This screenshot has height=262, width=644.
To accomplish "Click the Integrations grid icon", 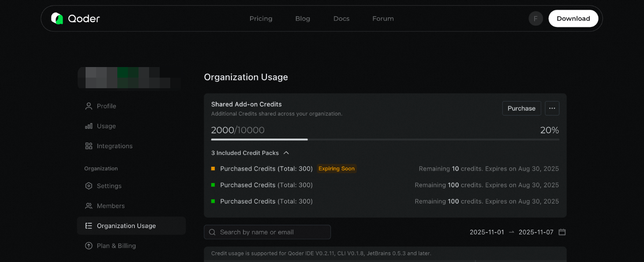I will click(x=89, y=146).
